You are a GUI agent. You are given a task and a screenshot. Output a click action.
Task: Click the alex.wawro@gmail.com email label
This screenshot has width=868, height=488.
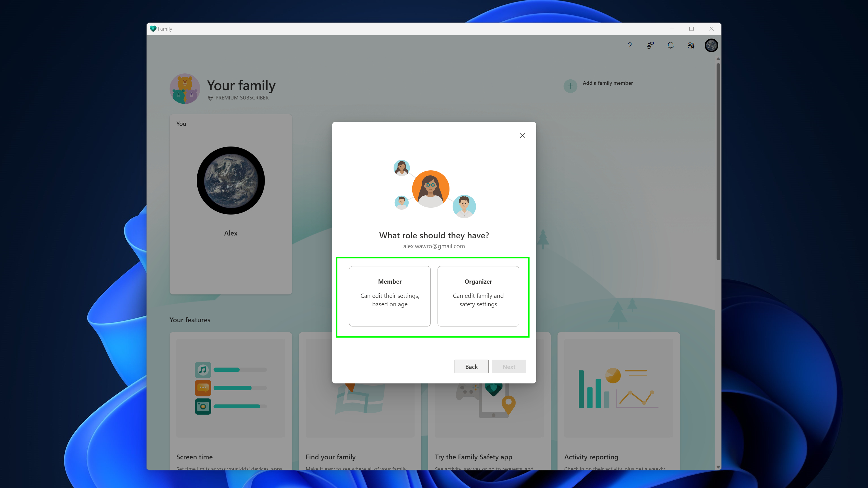[x=434, y=246]
